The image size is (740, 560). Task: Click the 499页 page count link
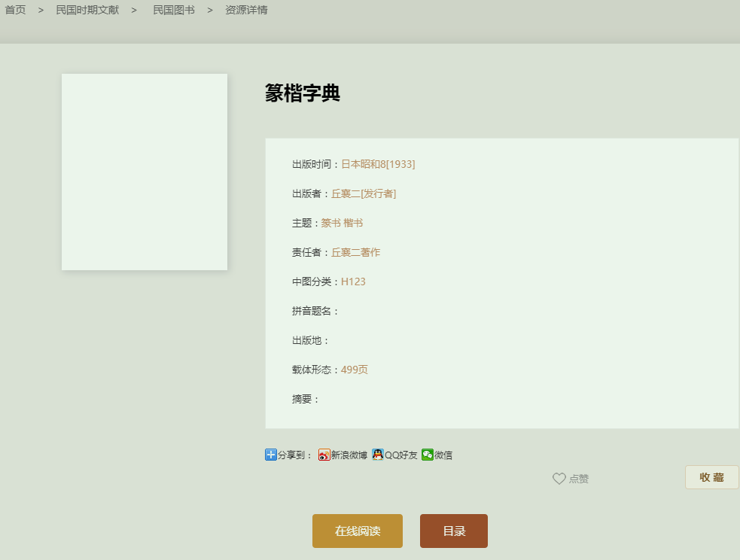tap(354, 370)
